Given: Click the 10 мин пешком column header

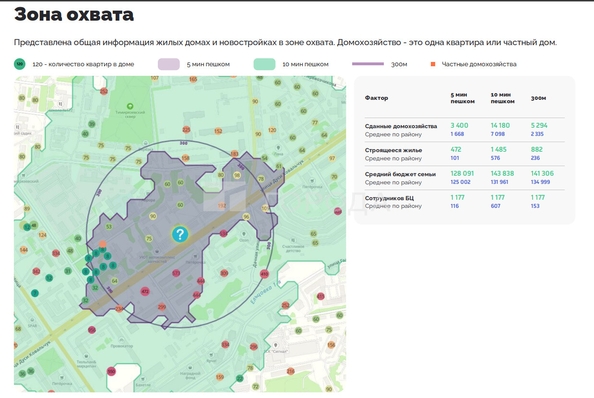Looking at the screenshot, I should pos(502,98).
